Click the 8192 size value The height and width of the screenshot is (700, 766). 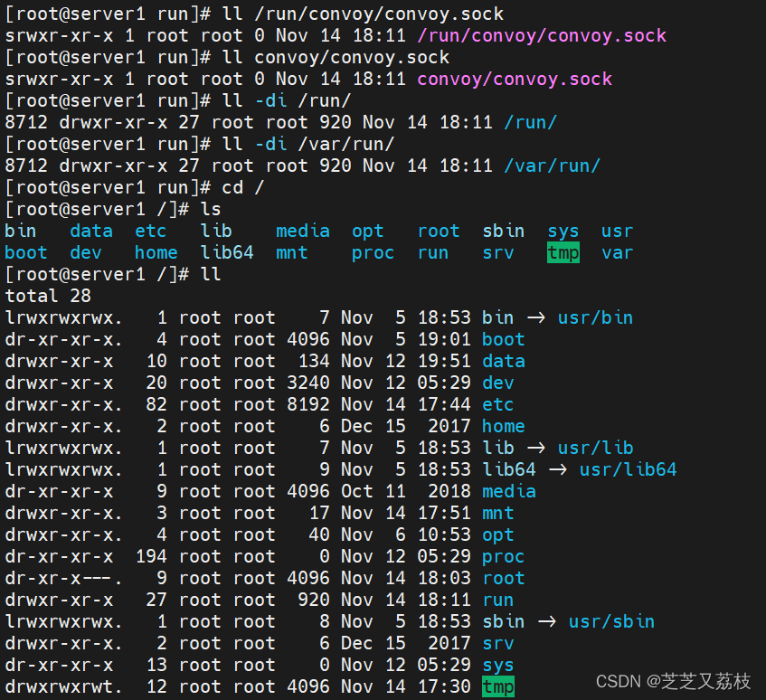tap(308, 404)
